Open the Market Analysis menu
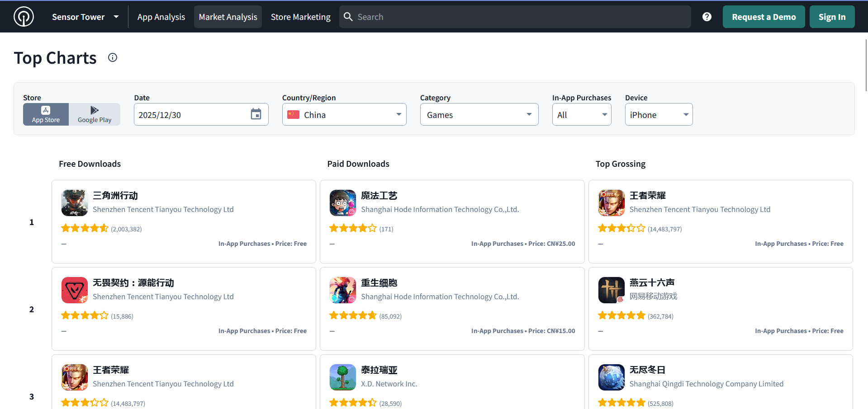The height and width of the screenshot is (409, 868). tap(228, 17)
